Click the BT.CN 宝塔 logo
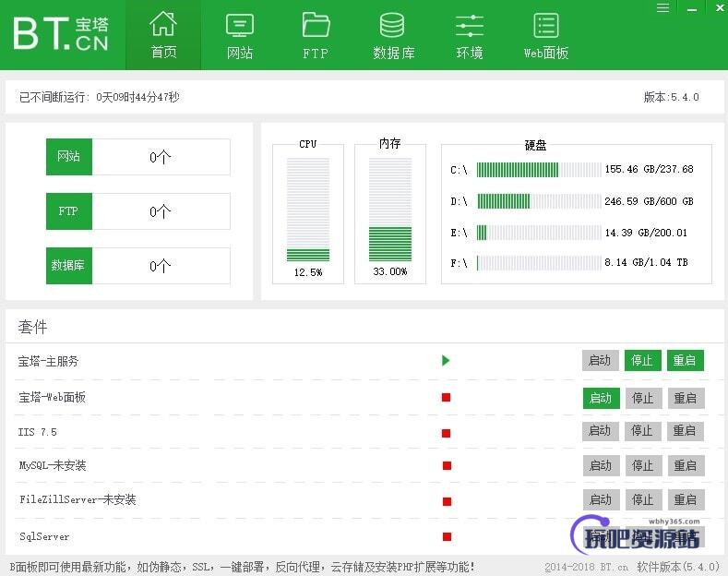This screenshot has height=576, width=728. tap(60, 33)
